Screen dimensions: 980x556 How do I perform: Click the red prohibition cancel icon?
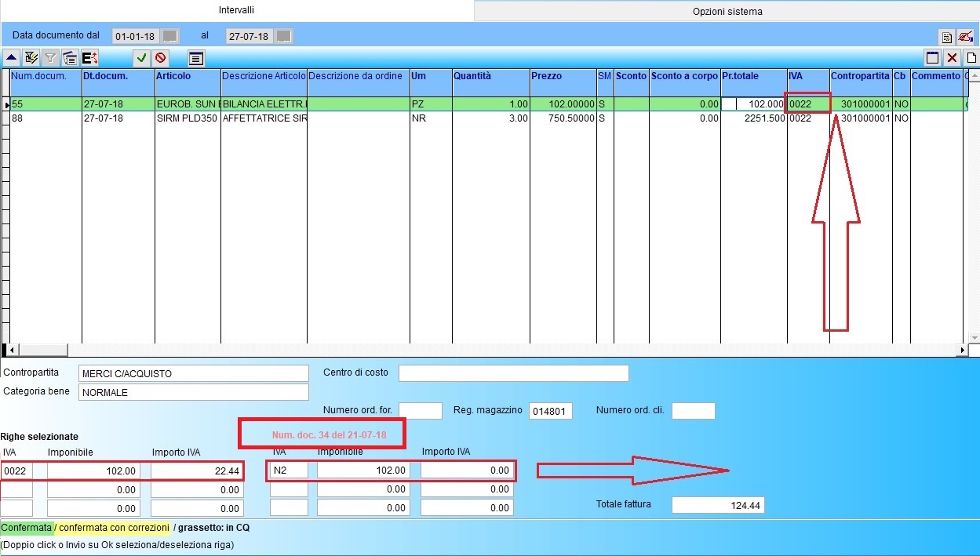click(x=160, y=57)
